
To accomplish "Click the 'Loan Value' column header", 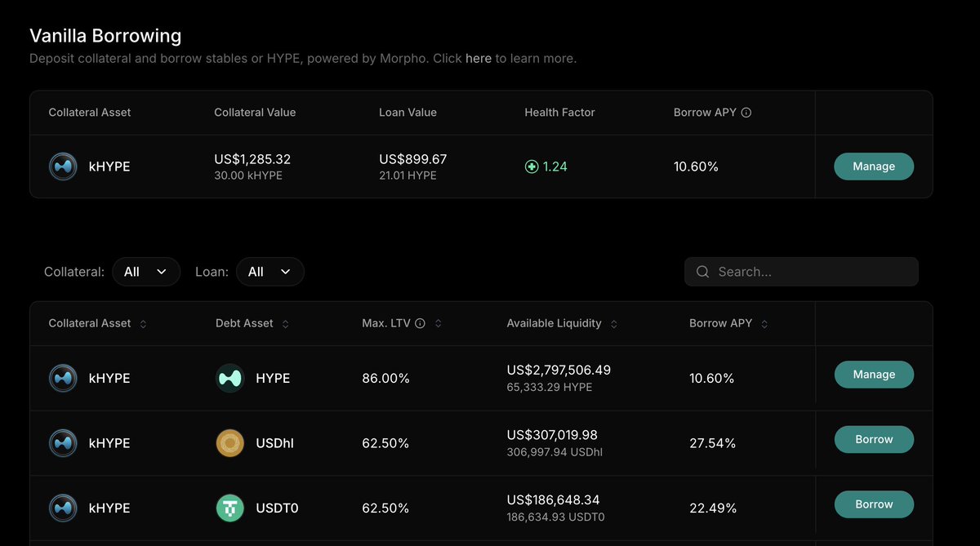I will 408,113.
